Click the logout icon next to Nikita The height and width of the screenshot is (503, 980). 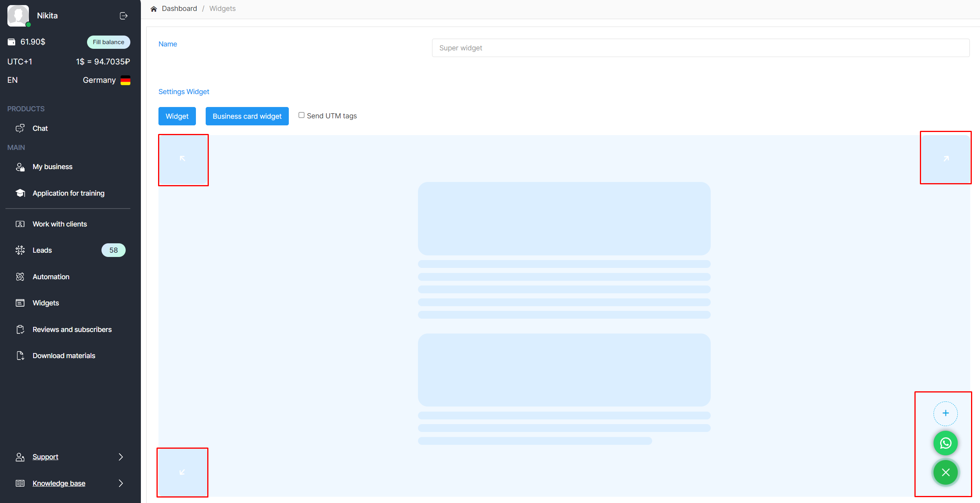[x=123, y=16]
